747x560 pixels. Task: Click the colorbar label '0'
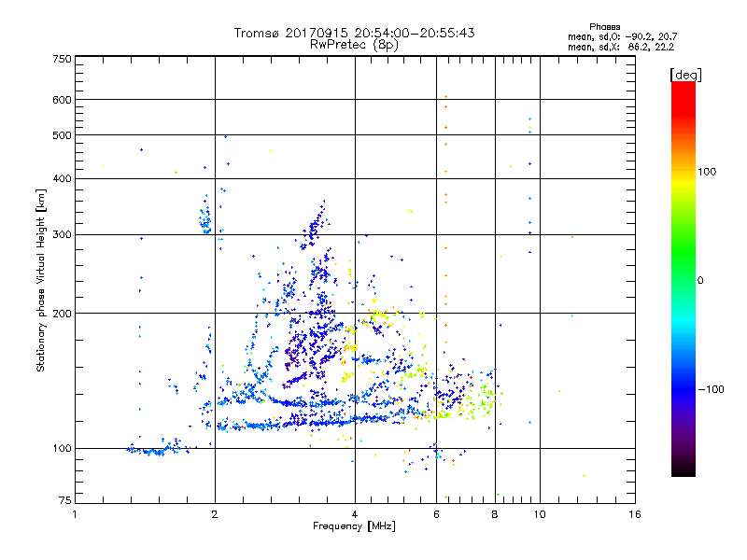point(700,281)
